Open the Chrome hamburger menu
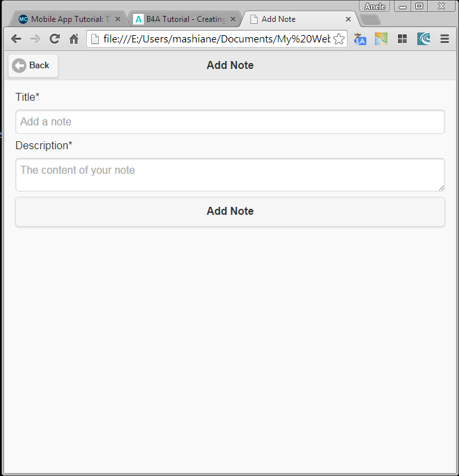 point(444,39)
